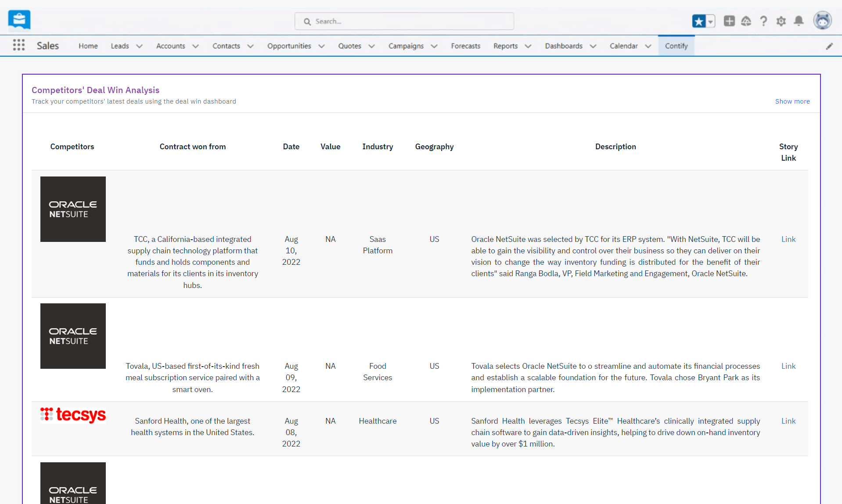Click the Geography column header
The height and width of the screenshot is (504, 842).
[x=434, y=147]
